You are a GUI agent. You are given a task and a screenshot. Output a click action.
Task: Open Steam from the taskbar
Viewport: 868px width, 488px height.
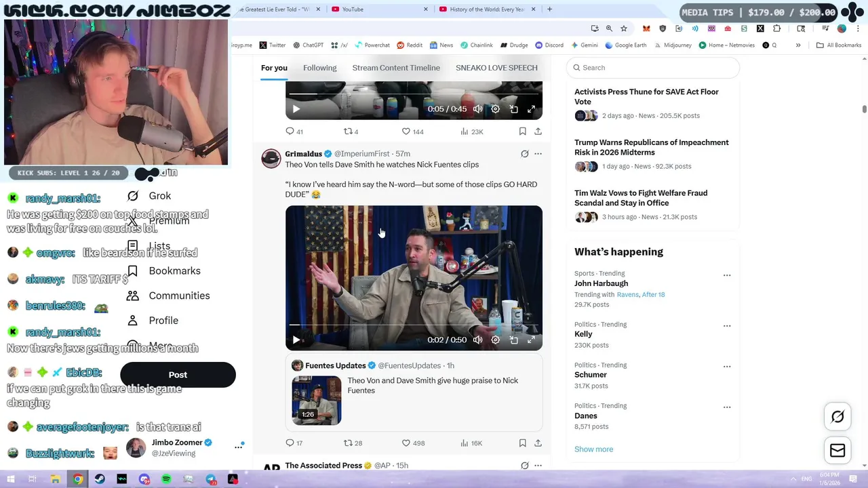tap(100, 479)
